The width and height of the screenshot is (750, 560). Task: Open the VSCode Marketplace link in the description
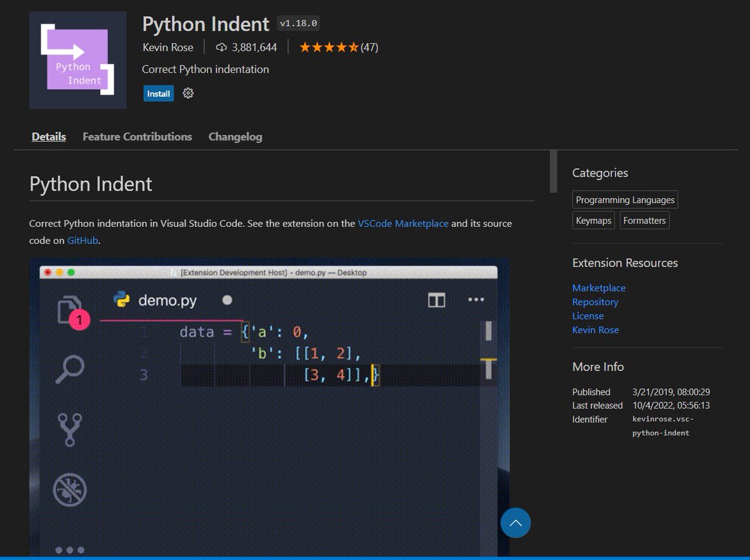402,223
